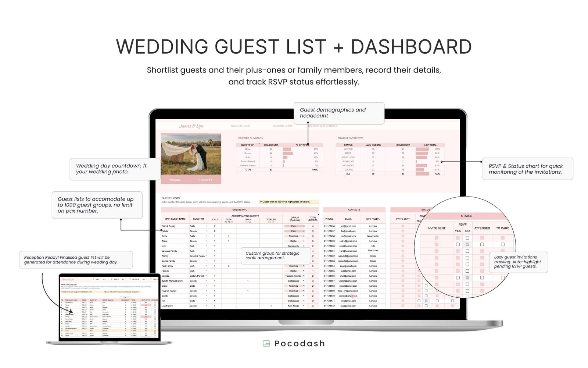Toggle Attended checkbox in second magnified row
This screenshot has height=368, width=588.
coord(482,244)
